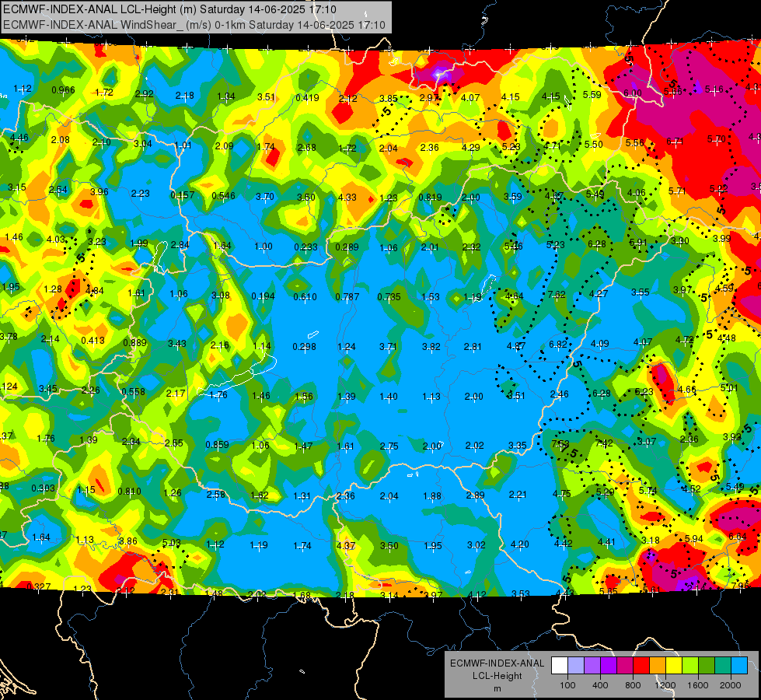Click the white swatch in the LCL-Height legend
Screen dimensions: 761x700
pos(560,666)
